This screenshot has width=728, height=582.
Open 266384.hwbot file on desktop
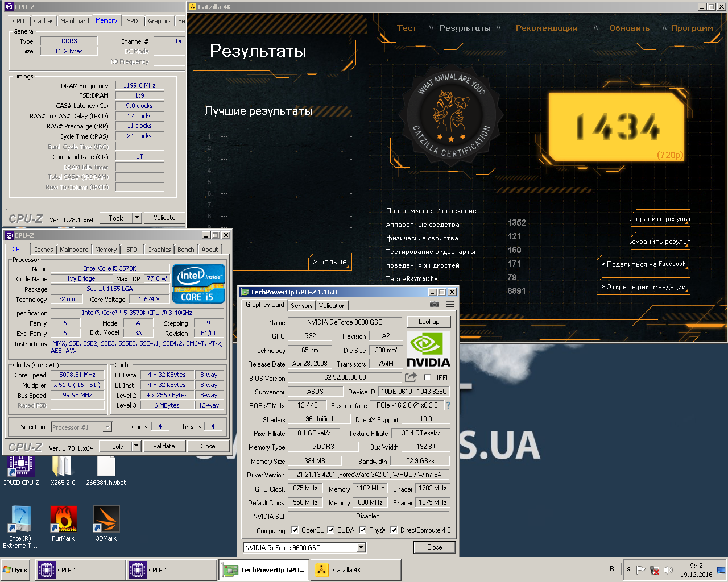tap(106, 471)
